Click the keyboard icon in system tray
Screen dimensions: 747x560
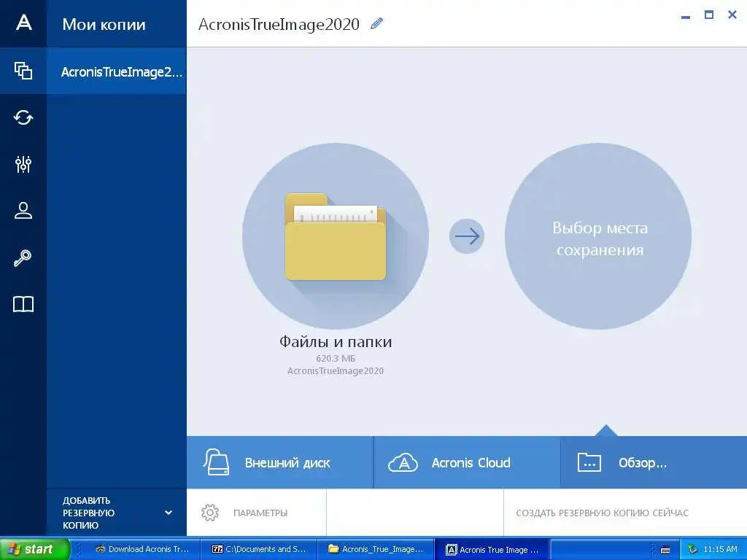tap(665, 550)
